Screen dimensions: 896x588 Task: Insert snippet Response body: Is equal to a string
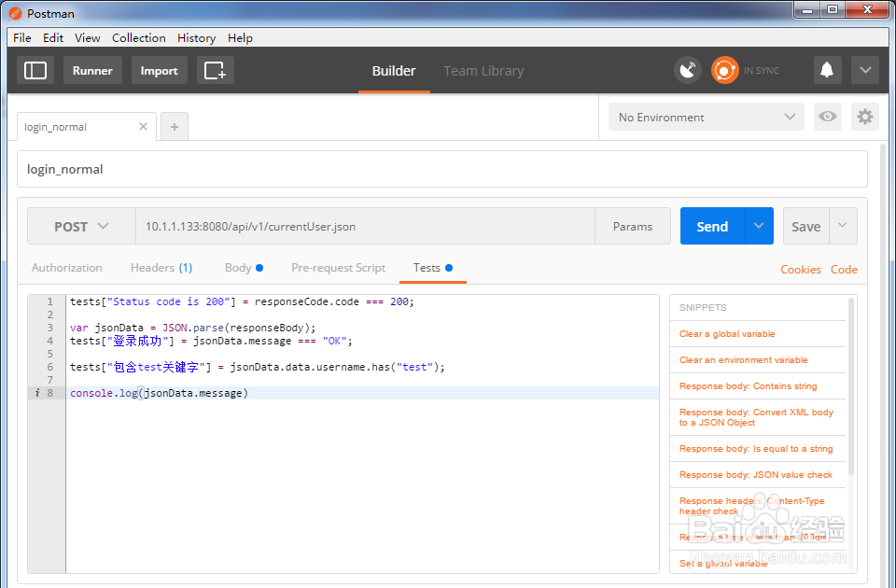tap(756, 449)
